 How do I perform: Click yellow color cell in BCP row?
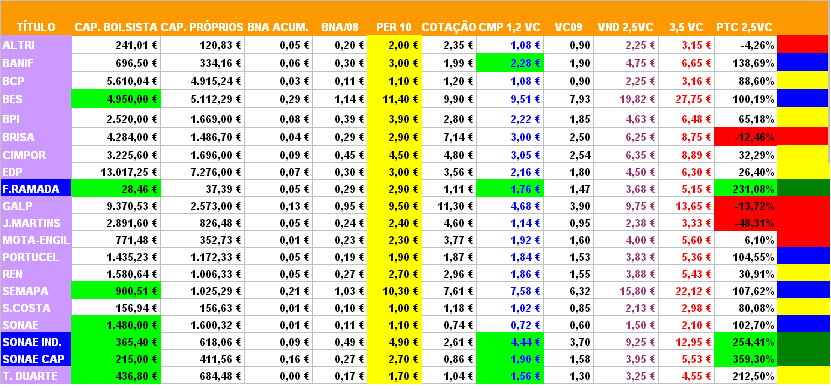[x=803, y=81]
